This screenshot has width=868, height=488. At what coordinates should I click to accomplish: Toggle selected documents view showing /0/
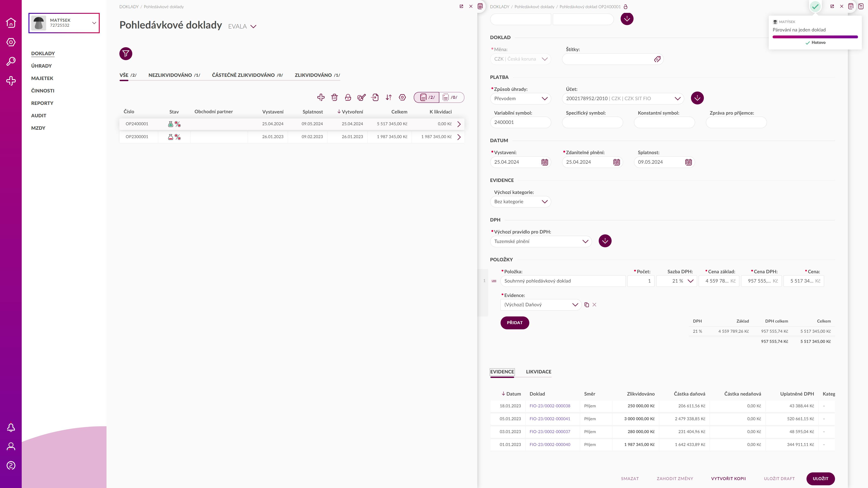click(x=452, y=97)
